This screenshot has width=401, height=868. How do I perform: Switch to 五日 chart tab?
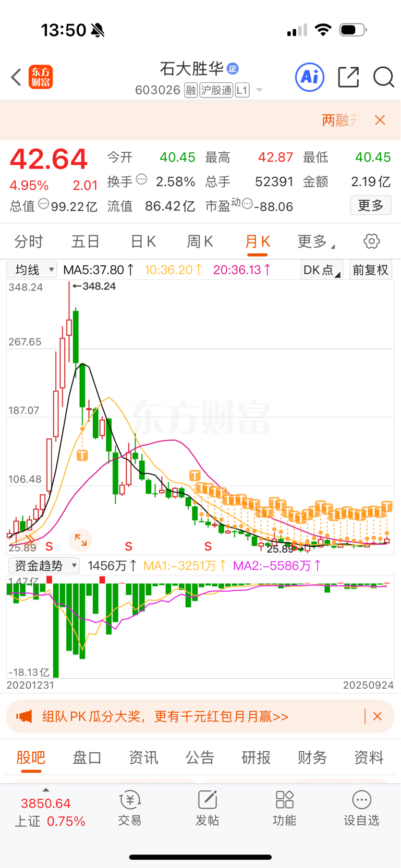(86, 241)
